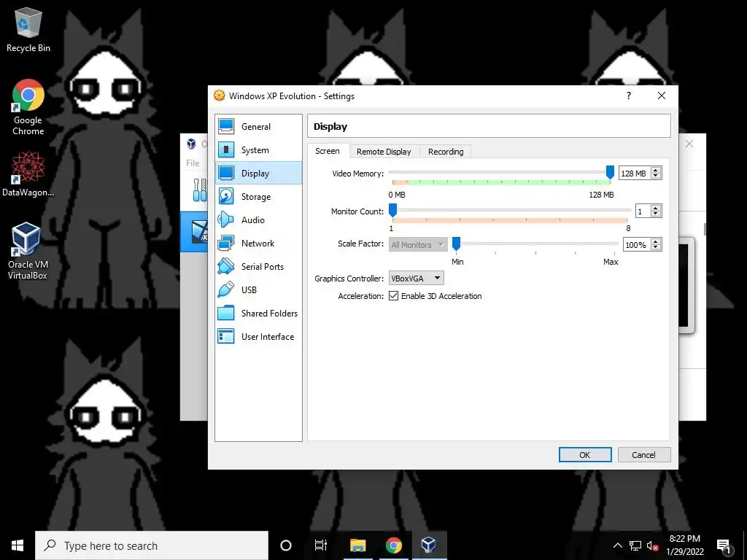The height and width of the screenshot is (560, 747).
Task: Click the Scale Factor percent field
Action: (x=636, y=245)
